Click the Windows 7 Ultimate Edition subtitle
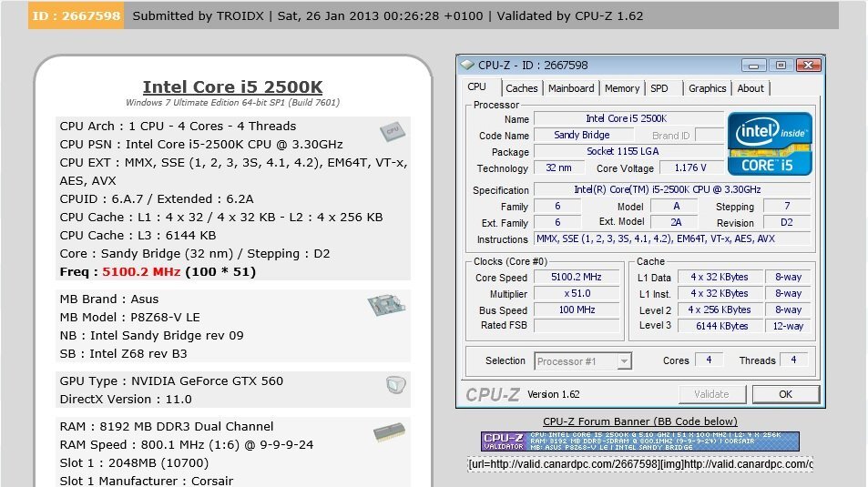 click(x=232, y=102)
